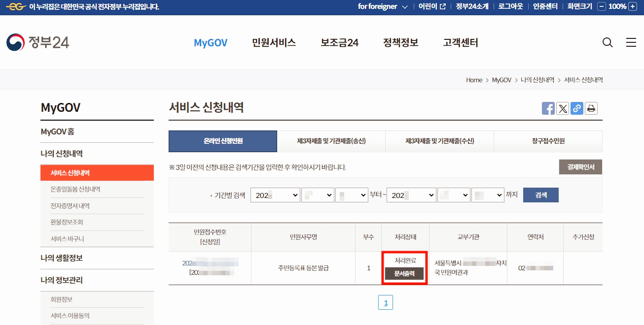This screenshot has height=325, width=644.
Task: Select page 1 in the pagination
Action: [x=386, y=302]
